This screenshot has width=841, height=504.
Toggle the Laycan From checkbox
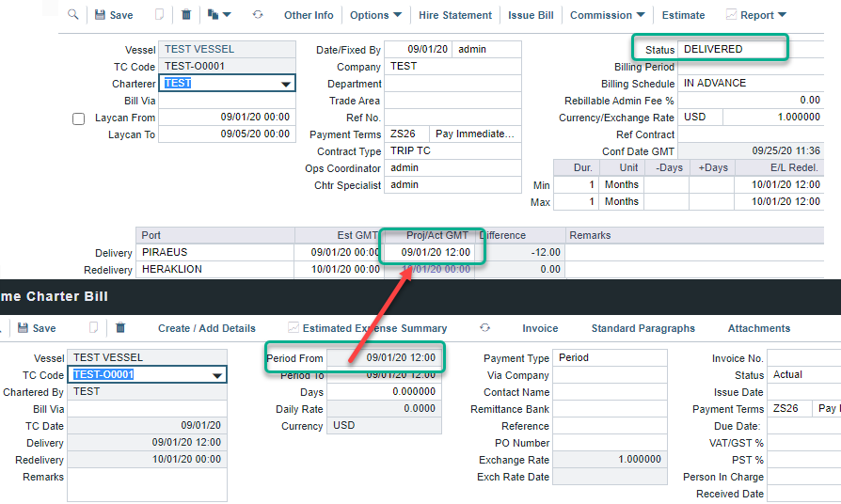click(79, 119)
